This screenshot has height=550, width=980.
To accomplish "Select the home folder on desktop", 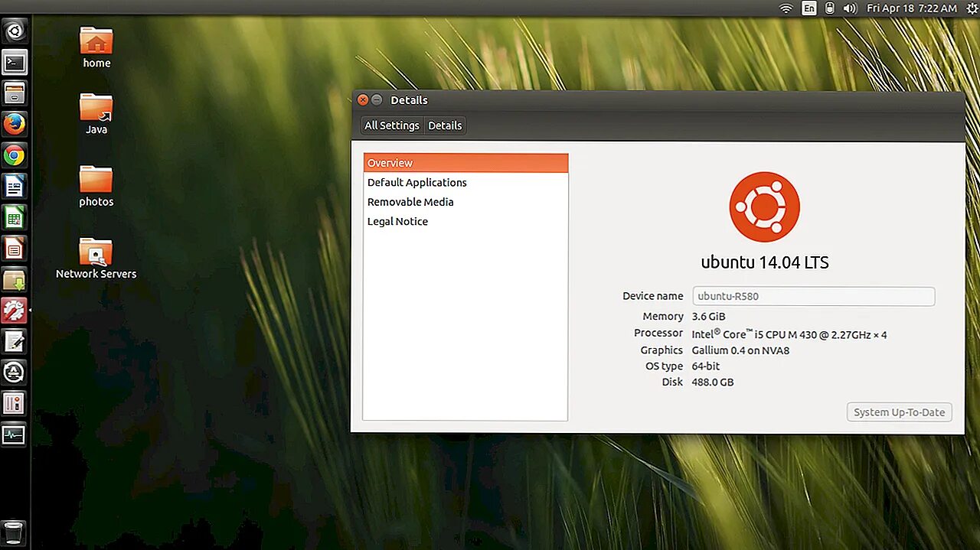I will 96,47.
